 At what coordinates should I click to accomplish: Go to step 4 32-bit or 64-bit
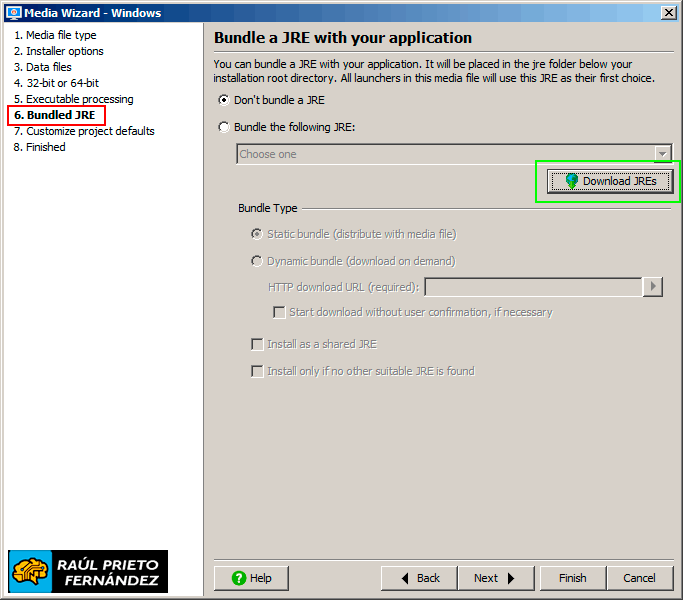tap(56, 83)
